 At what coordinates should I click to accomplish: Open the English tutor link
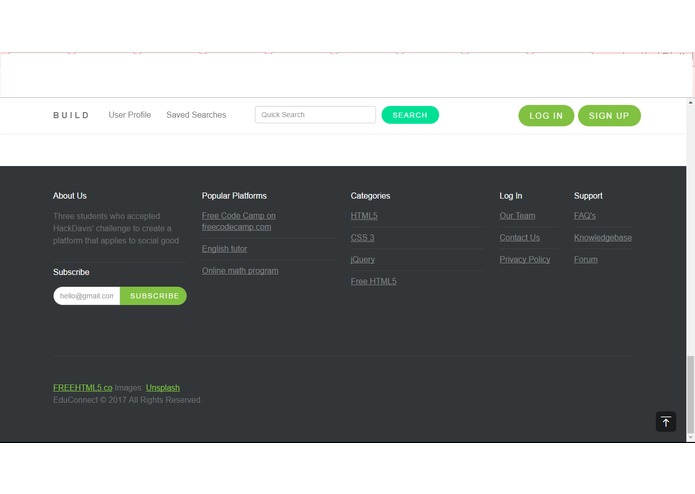(x=224, y=249)
